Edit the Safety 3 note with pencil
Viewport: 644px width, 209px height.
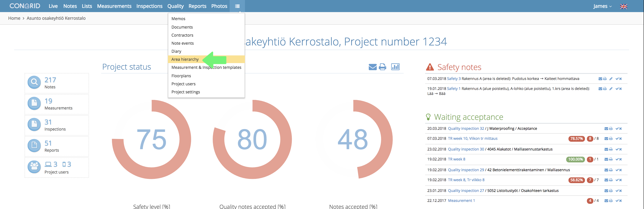[x=611, y=79]
